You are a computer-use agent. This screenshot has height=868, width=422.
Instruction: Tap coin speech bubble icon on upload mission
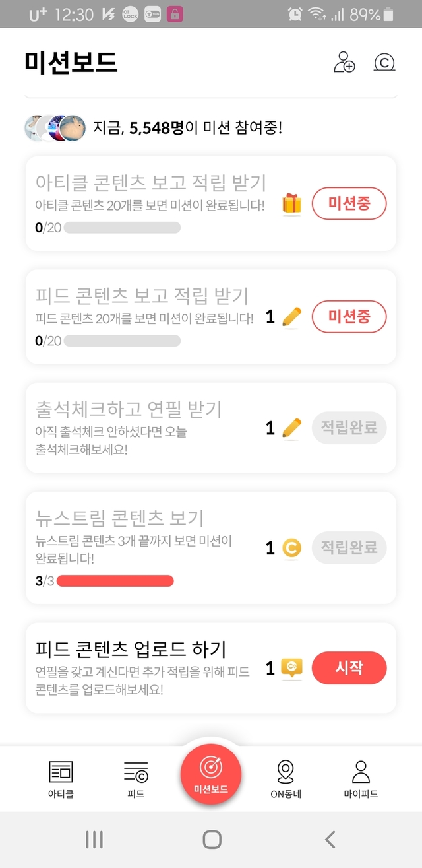[291, 668]
